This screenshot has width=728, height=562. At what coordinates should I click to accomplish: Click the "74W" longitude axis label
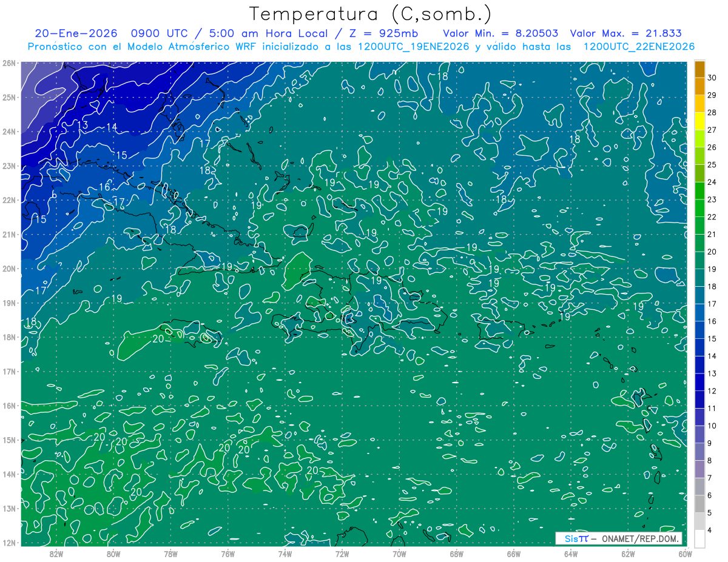click(x=285, y=554)
